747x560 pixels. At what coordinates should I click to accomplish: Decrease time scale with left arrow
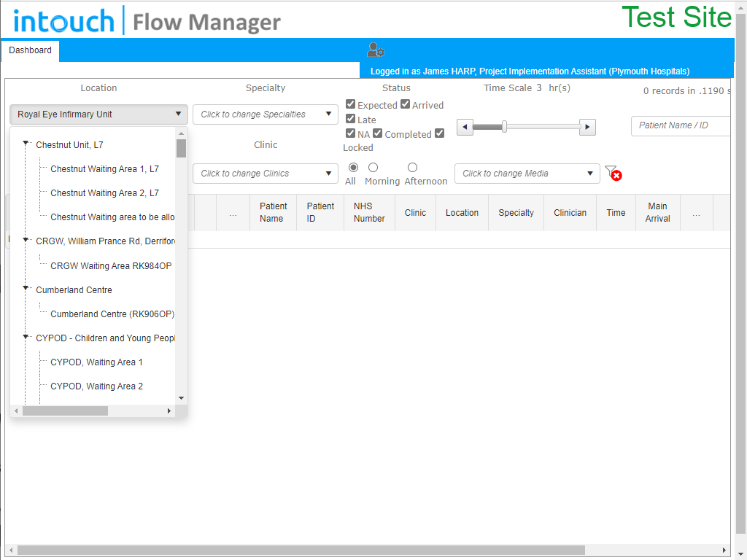tap(465, 127)
